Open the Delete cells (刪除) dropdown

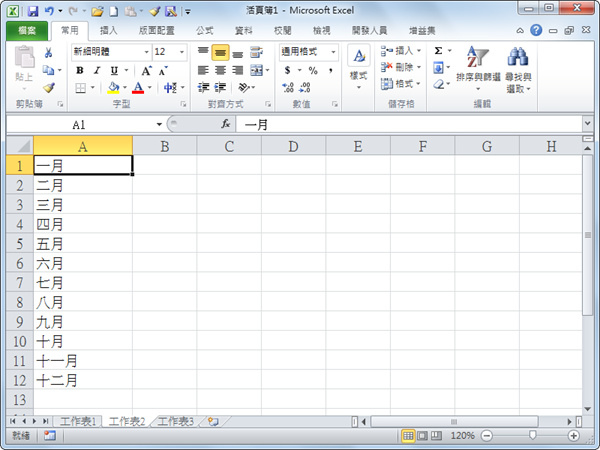(x=401, y=67)
